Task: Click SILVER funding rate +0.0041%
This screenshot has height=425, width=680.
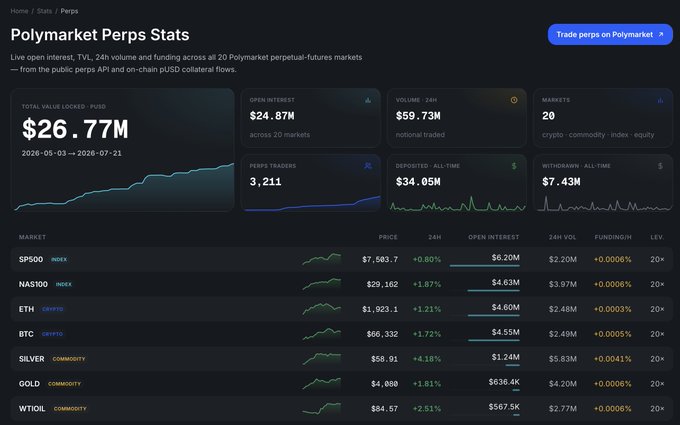Action: coord(612,359)
